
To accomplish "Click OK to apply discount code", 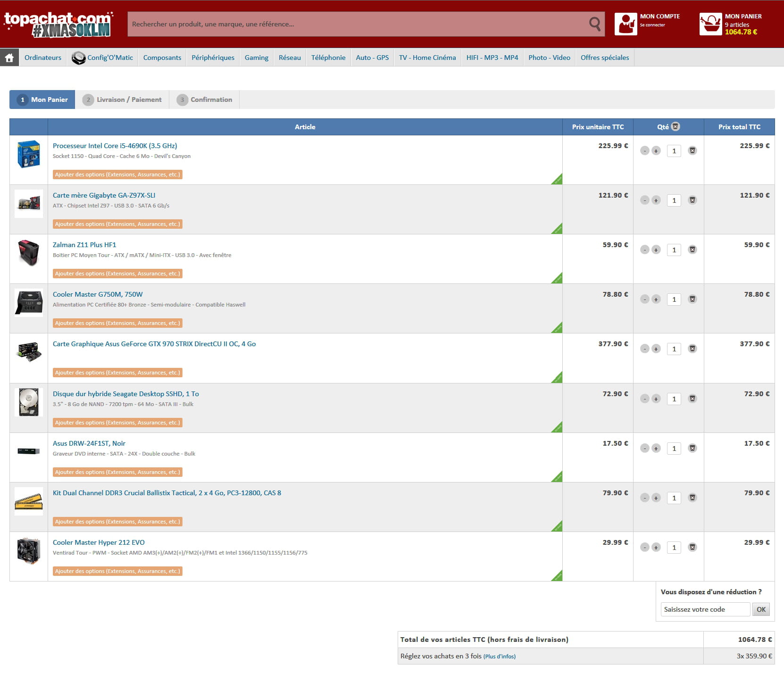I will tap(760, 609).
